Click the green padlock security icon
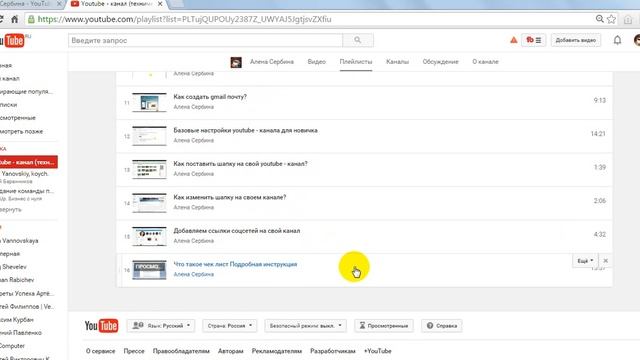 pyautogui.click(x=31, y=19)
